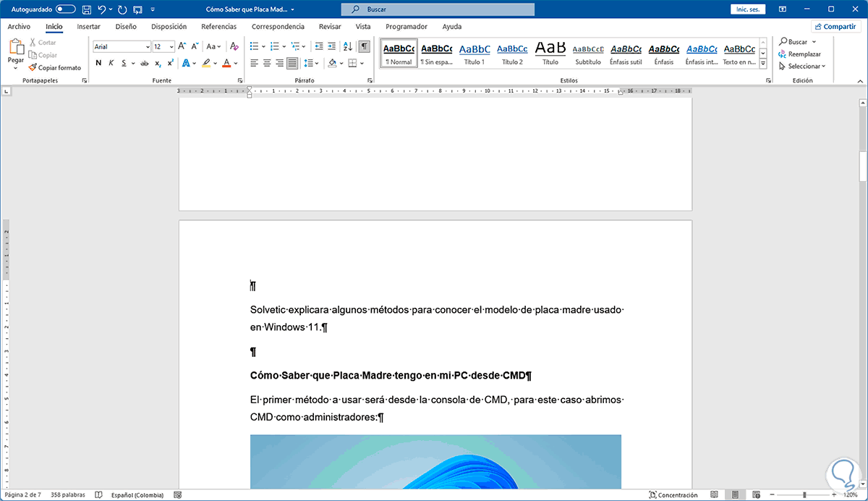Open the Seleccionar dropdown
The height and width of the screenshot is (501, 868).
(x=802, y=66)
